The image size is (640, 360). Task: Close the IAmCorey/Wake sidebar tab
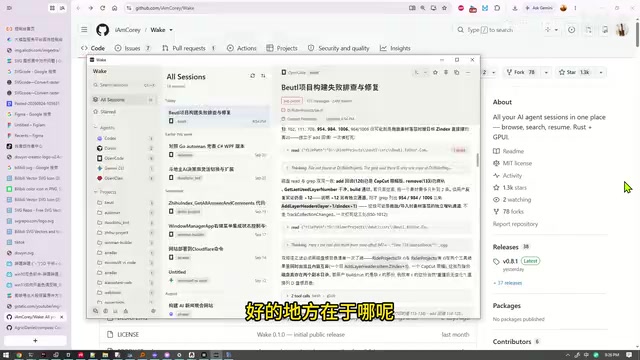pos(62,317)
